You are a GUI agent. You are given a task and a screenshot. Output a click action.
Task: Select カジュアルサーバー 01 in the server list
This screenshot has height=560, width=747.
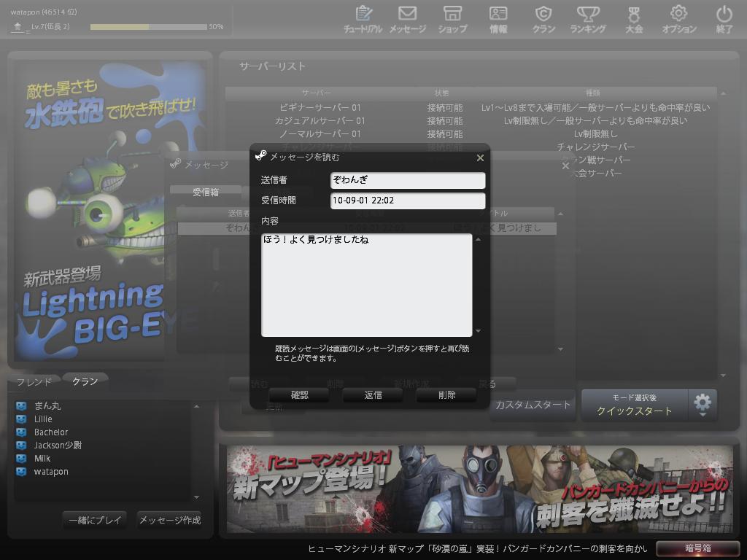click(x=471, y=121)
